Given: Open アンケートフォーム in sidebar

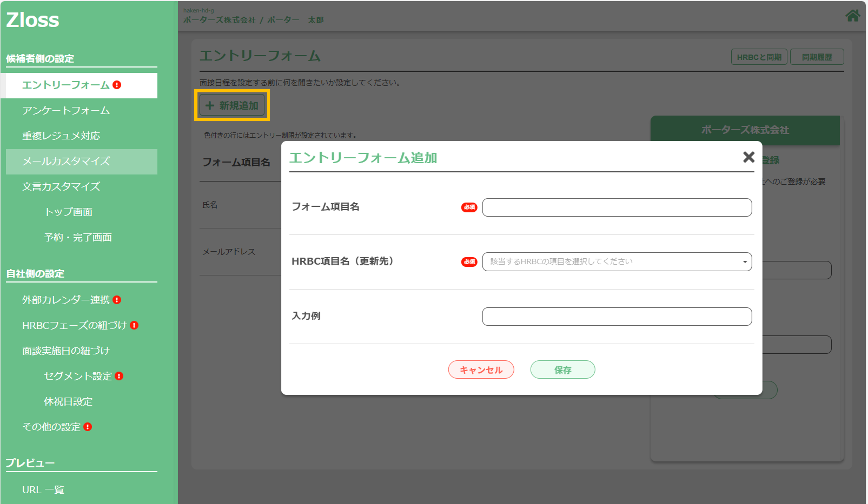Looking at the screenshot, I should coord(66,111).
